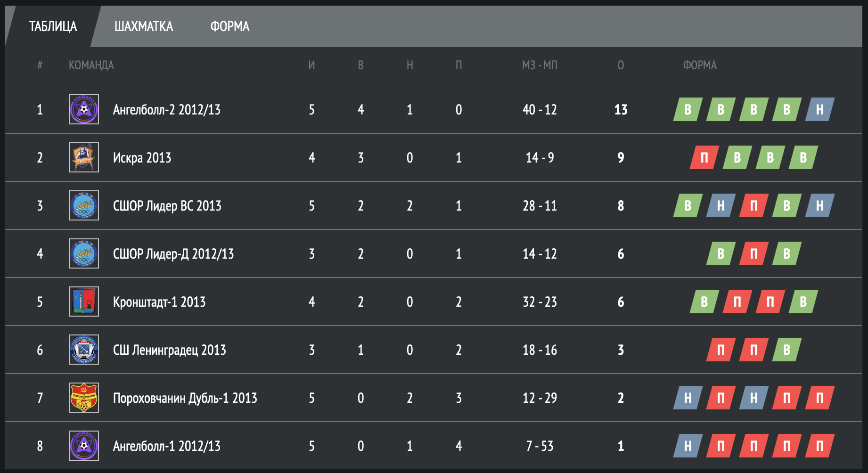Click СШ Ленинградец's green В form badge
Screen dimensions: 868x473
point(787,350)
